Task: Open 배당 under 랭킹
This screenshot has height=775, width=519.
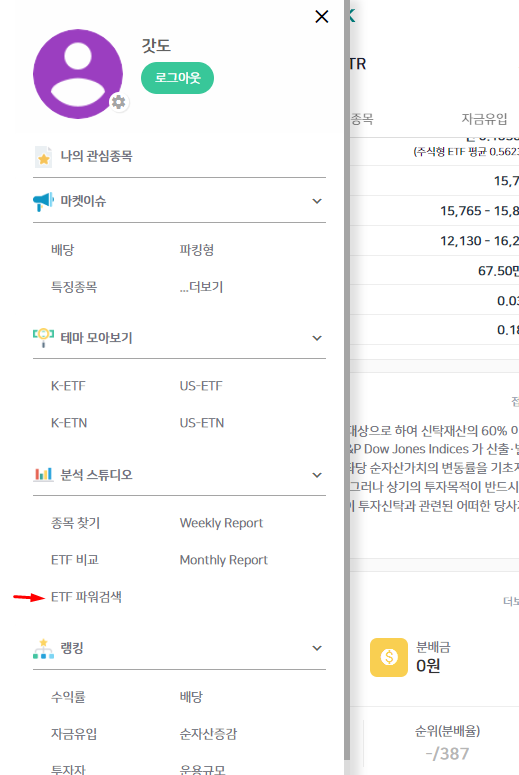Action: point(191,697)
